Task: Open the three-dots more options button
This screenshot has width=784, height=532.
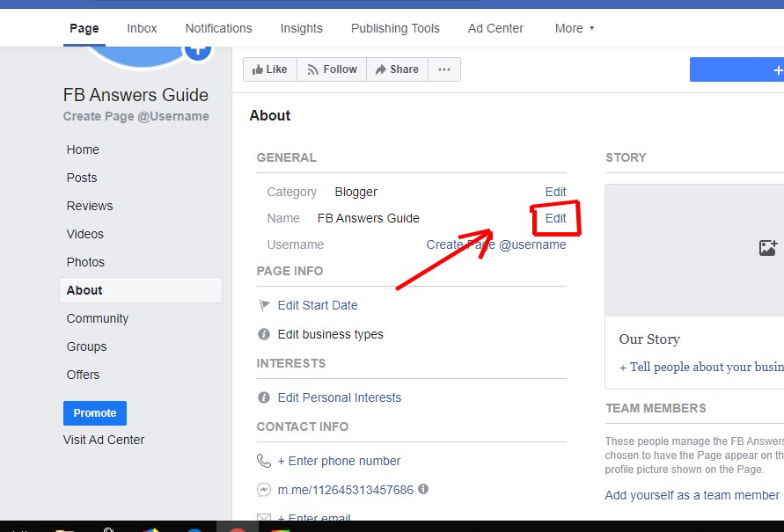Action: [444, 69]
